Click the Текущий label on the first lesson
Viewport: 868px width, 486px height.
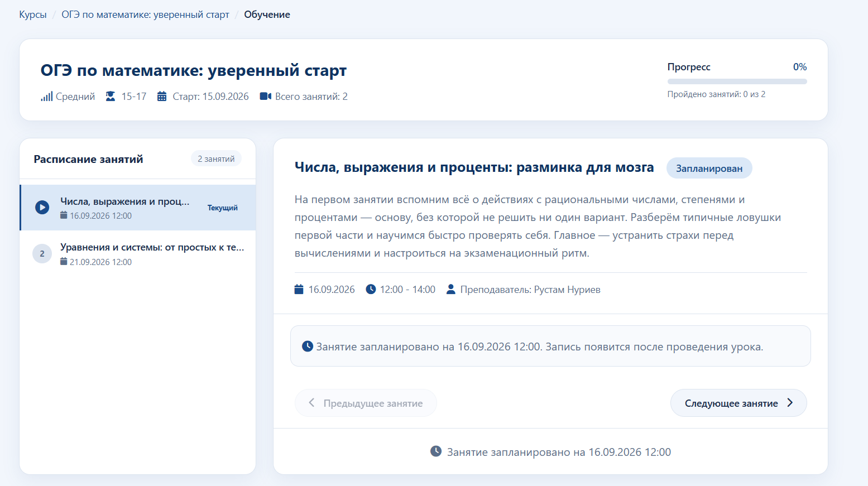223,208
